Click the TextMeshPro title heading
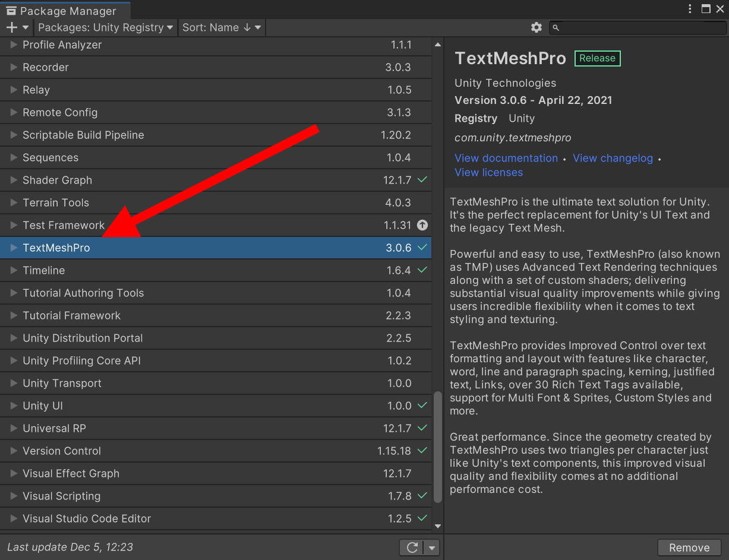The image size is (729, 560). click(x=510, y=58)
